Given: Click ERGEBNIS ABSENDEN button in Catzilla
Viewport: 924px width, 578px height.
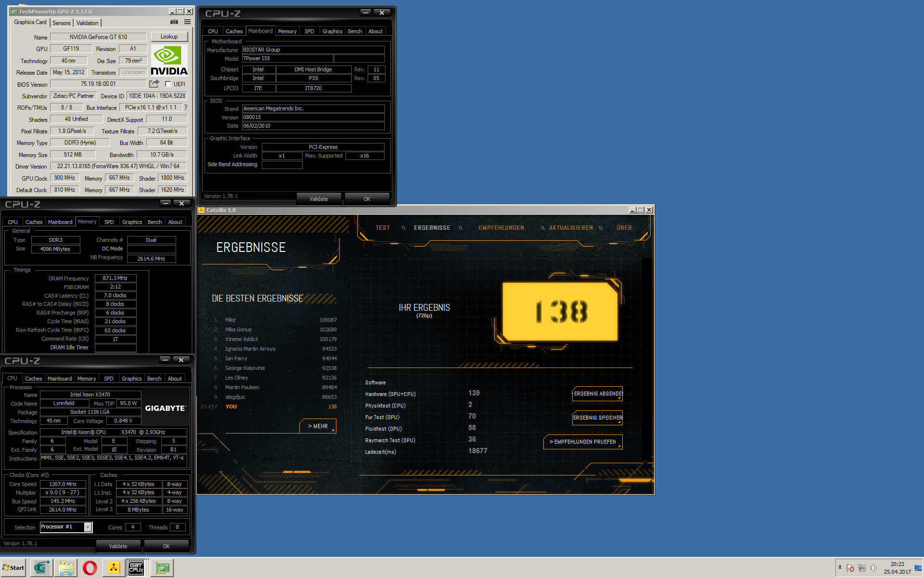Looking at the screenshot, I should pyautogui.click(x=597, y=394).
